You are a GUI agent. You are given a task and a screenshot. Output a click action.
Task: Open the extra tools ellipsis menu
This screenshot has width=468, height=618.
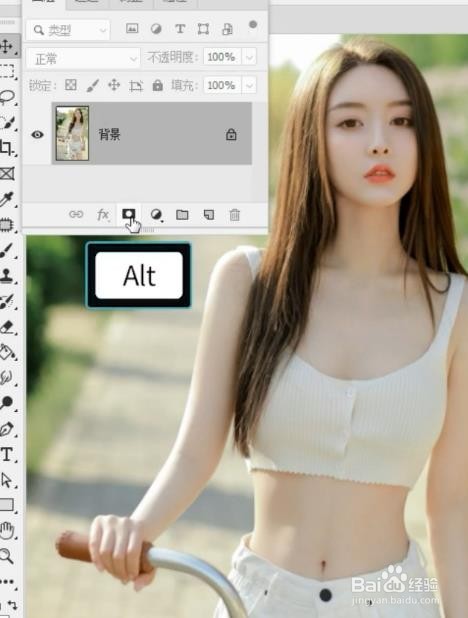[7, 582]
